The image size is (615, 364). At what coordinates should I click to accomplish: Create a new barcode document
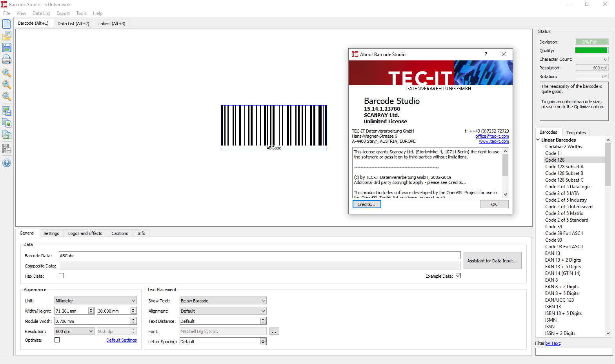[7, 24]
